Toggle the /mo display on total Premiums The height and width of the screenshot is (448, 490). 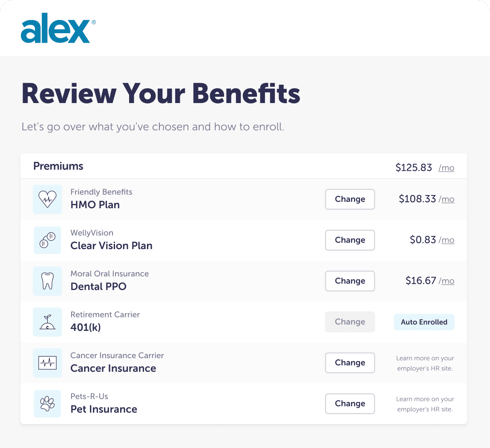[446, 168]
